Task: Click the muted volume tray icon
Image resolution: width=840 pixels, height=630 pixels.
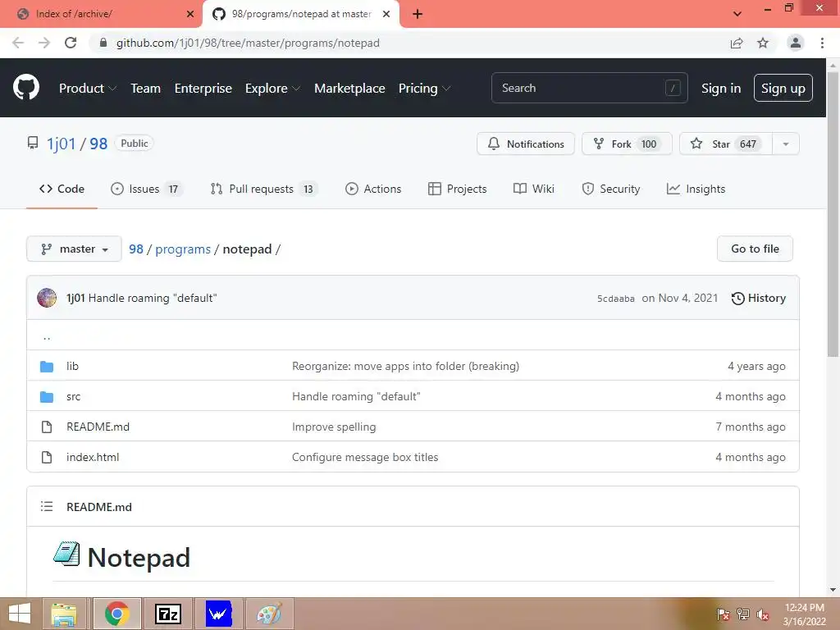Action: tap(763, 614)
